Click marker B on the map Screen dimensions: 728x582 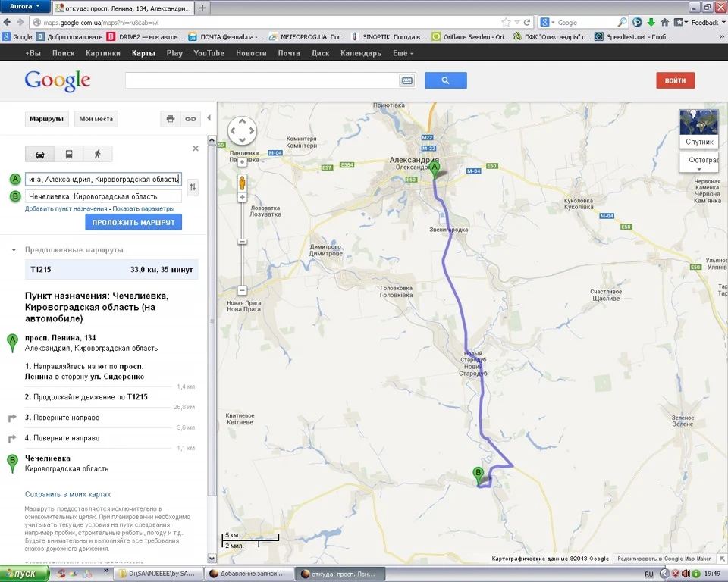click(x=478, y=476)
